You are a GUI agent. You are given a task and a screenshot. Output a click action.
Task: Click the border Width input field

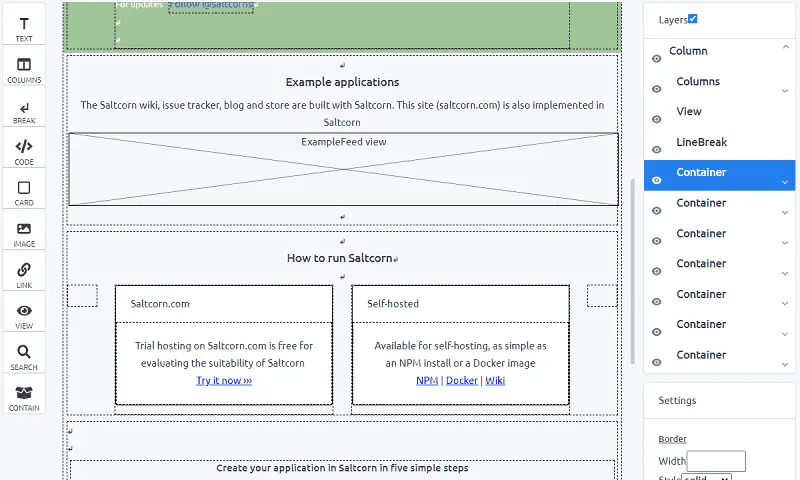point(716,461)
